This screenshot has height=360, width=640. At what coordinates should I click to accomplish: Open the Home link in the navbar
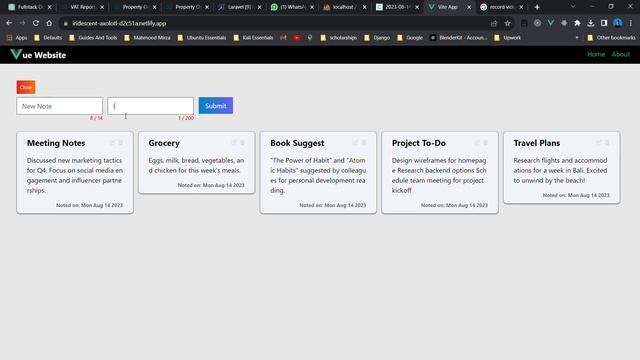pos(596,54)
